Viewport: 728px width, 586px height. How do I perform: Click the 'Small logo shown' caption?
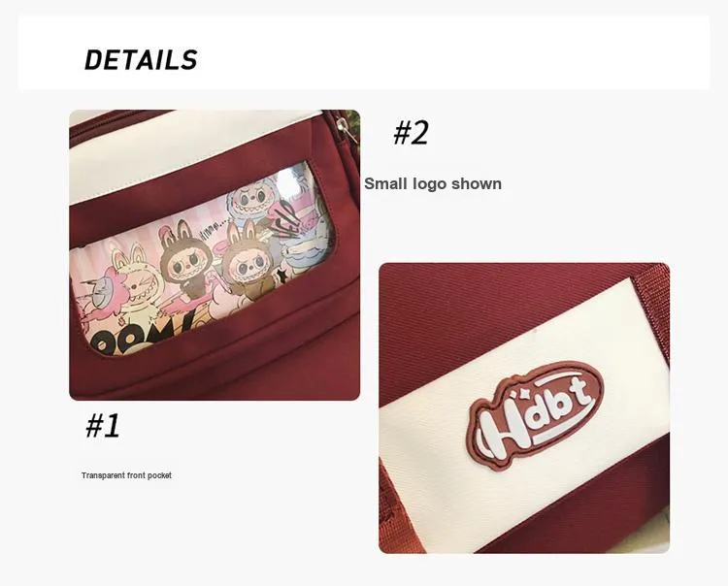tap(433, 183)
